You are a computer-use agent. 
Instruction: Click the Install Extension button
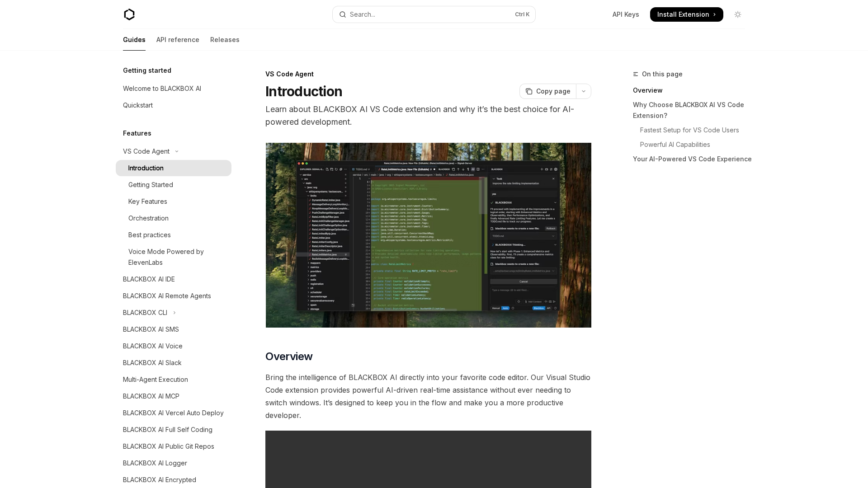click(686, 14)
